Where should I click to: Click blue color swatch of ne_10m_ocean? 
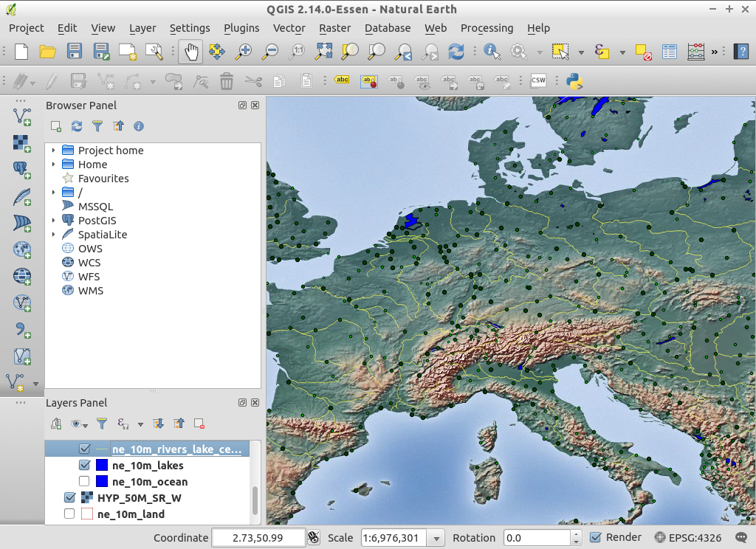(102, 482)
